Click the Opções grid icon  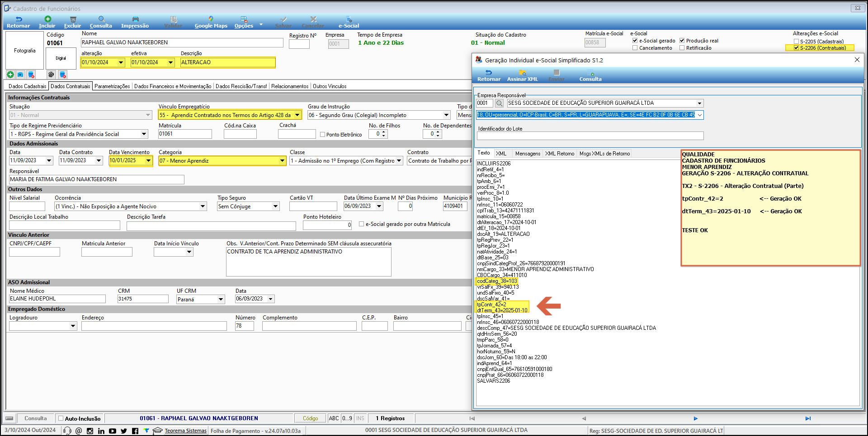244,19
